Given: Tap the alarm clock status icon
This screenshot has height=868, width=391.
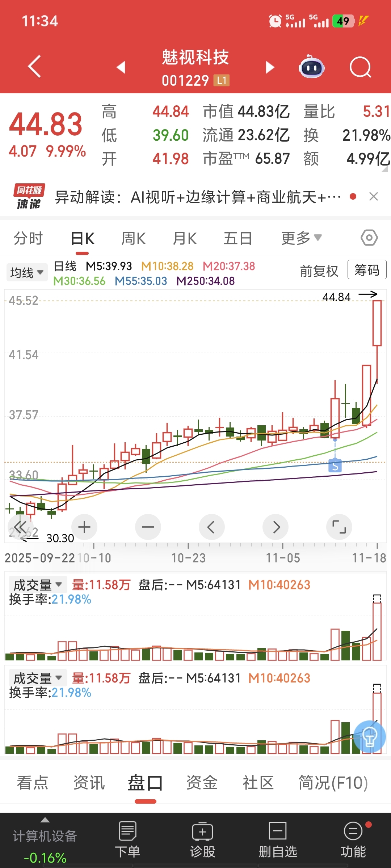Looking at the screenshot, I should [275, 21].
